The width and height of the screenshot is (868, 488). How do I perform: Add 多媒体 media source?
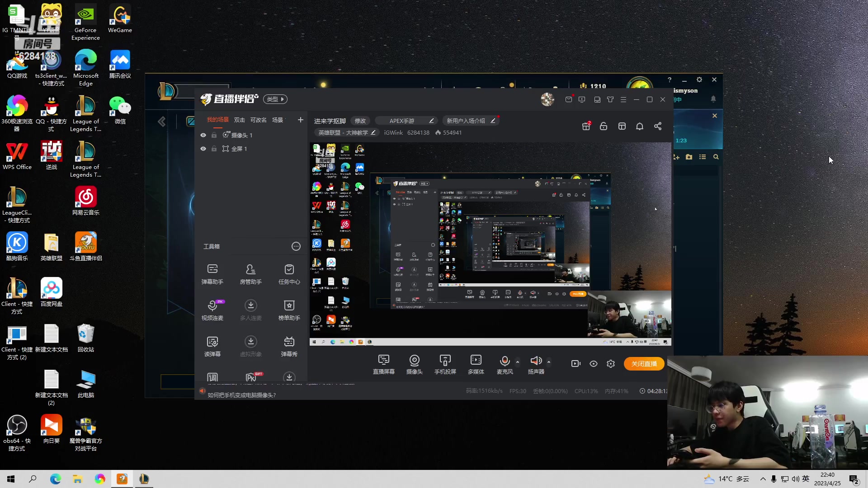[x=476, y=364]
